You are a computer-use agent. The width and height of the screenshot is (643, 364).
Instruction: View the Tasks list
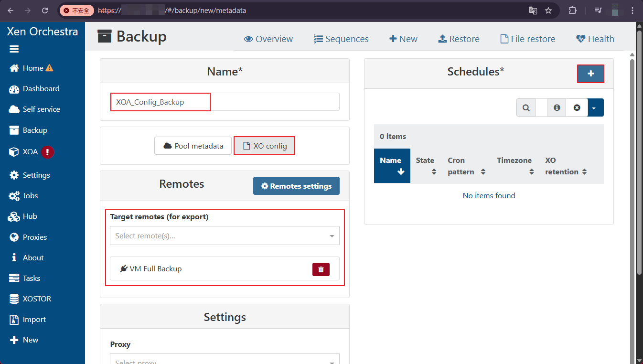coord(25,278)
